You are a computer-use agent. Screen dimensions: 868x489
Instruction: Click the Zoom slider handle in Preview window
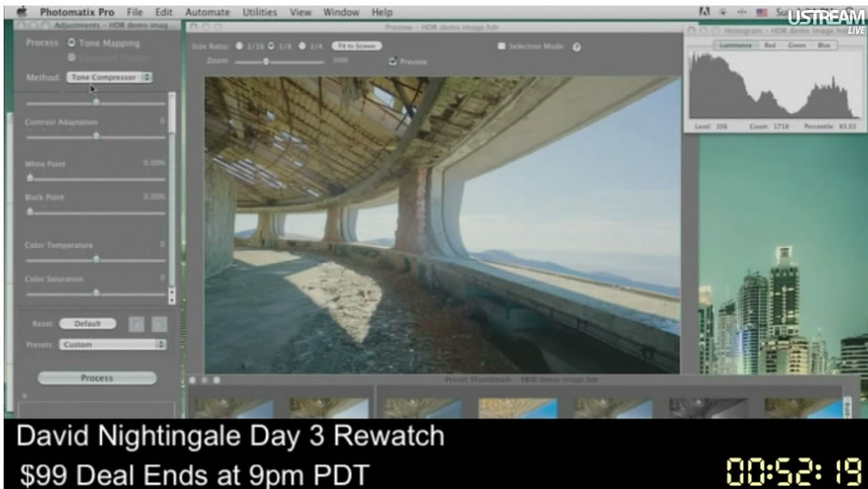266,61
